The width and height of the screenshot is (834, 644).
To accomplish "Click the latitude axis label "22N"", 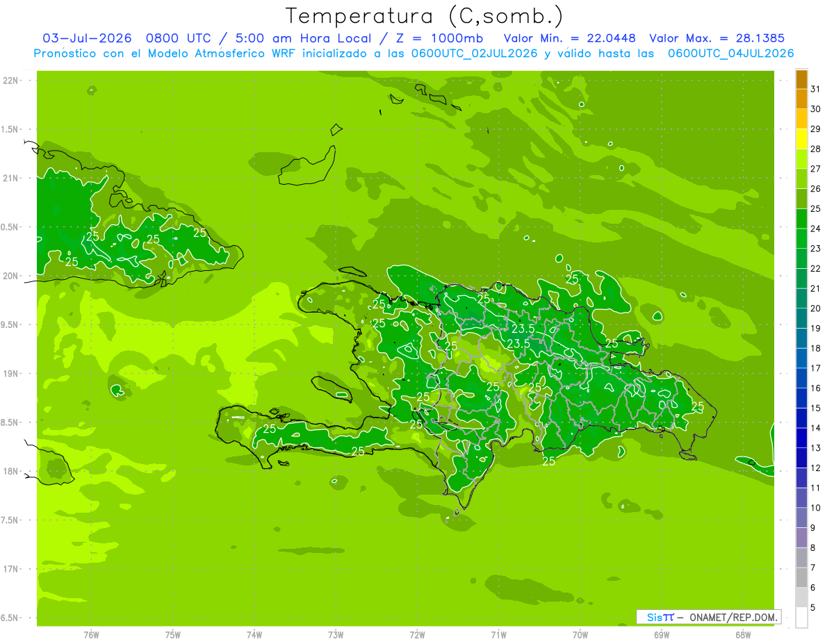I will coord(10,81).
